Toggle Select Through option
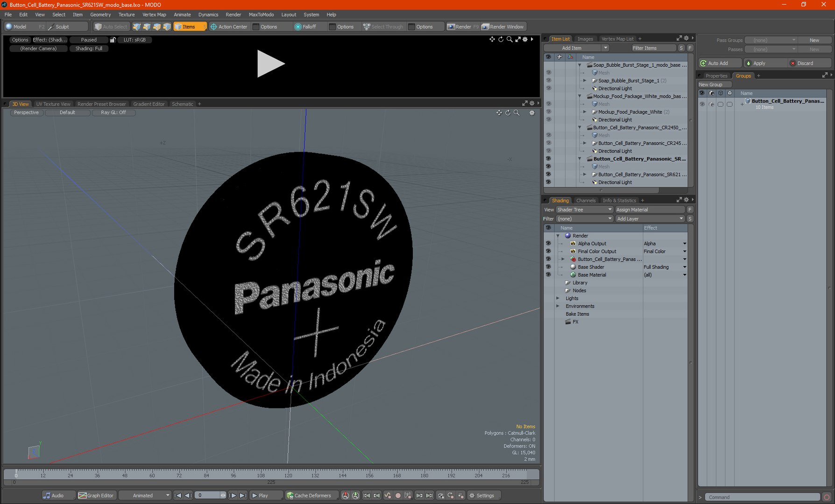The width and height of the screenshot is (835, 504). [383, 27]
